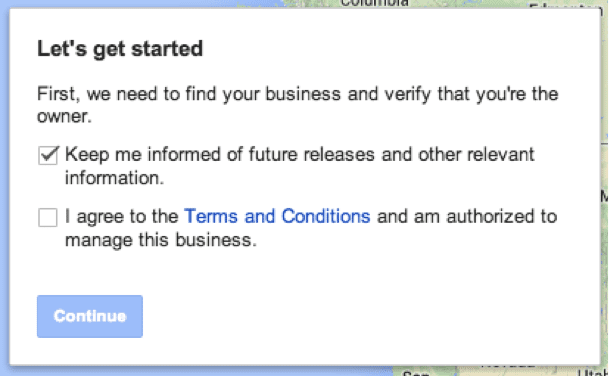Click the Continue button

pyautogui.click(x=90, y=316)
